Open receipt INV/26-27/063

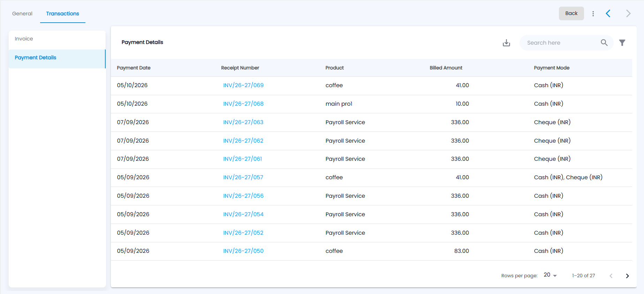coord(243,122)
